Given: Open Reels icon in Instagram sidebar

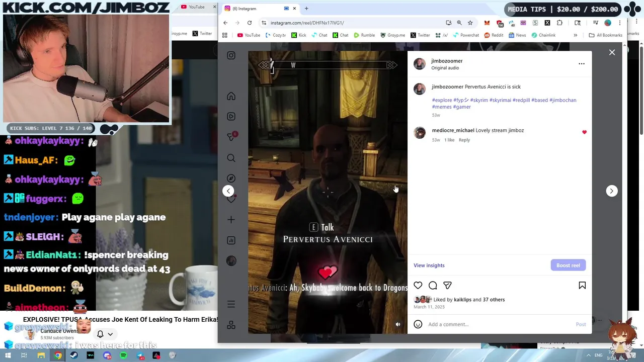Looking at the screenshot, I should tap(231, 116).
